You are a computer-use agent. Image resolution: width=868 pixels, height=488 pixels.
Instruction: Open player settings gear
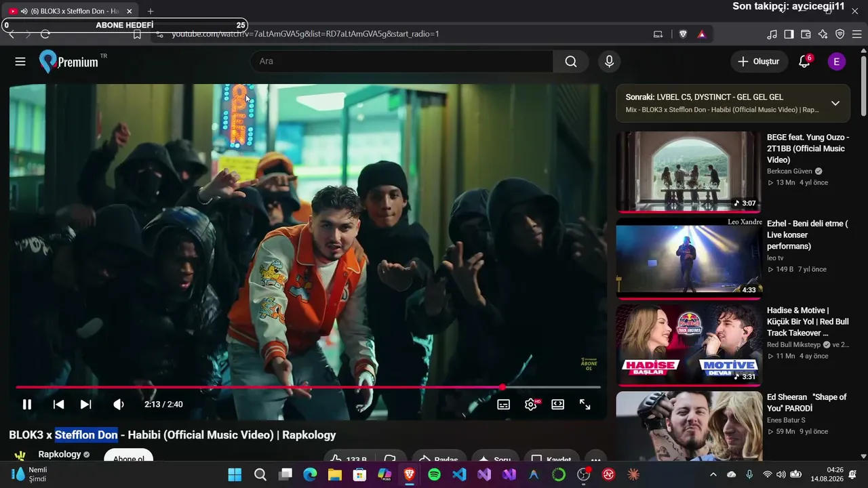pyautogui.click(x=531, y=405)
